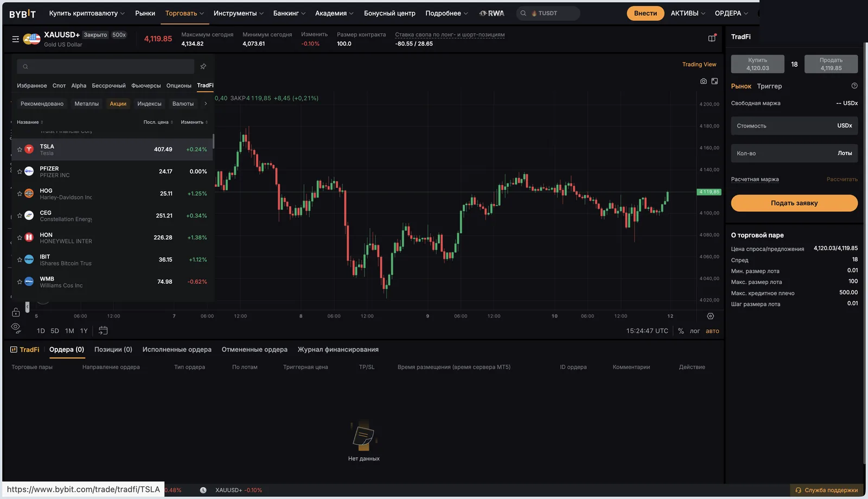Expand the Trade dropdown menu
The image size is (868, 499).
pyautogui.click(x=184, y=14)
